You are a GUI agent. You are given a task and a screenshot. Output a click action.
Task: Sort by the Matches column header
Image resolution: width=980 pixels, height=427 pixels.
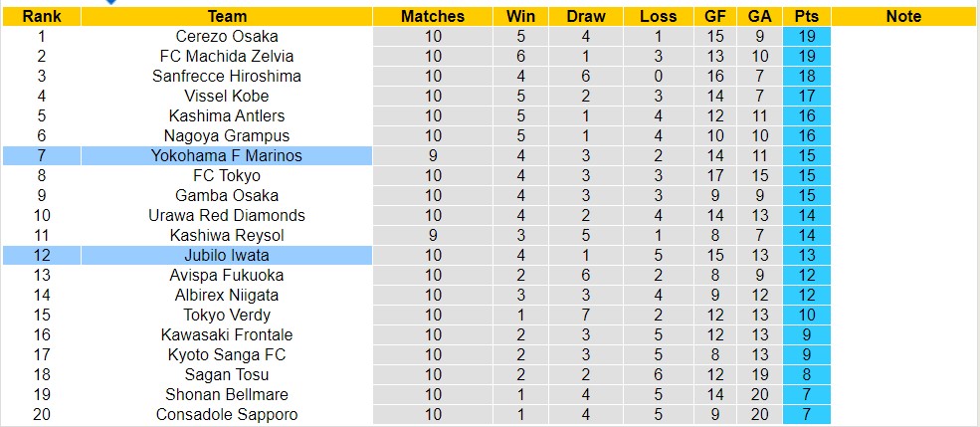[x=433, y=16]
